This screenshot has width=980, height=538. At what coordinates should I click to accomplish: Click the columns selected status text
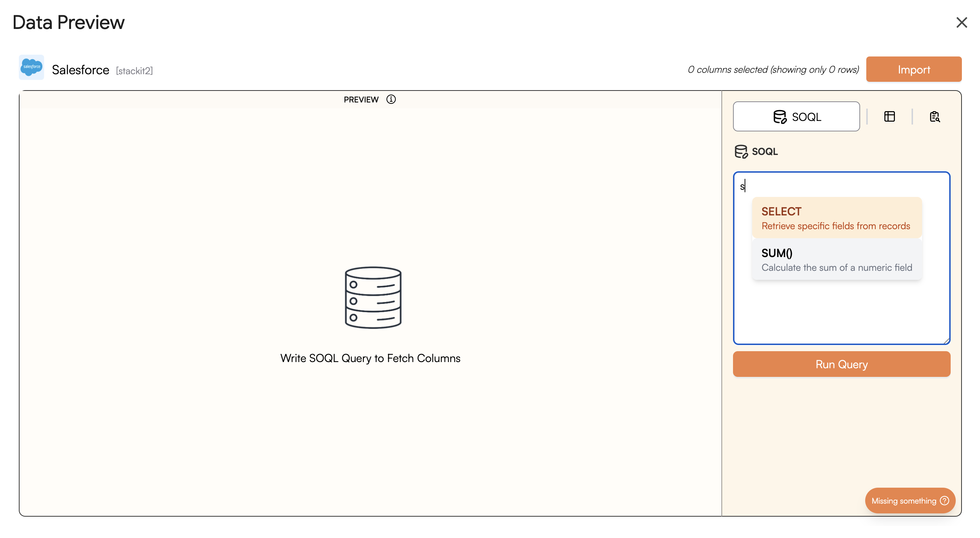773,70
